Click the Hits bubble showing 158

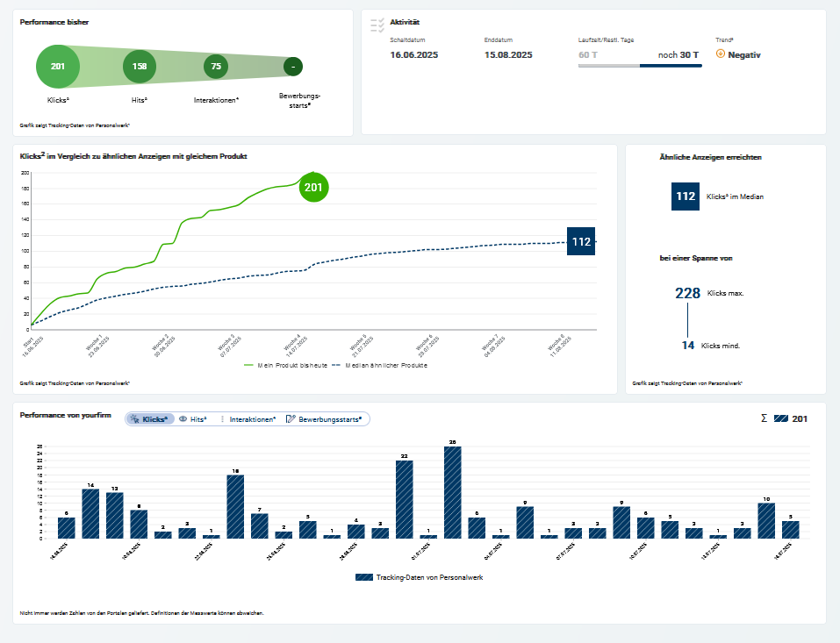(x=139, y=66)
